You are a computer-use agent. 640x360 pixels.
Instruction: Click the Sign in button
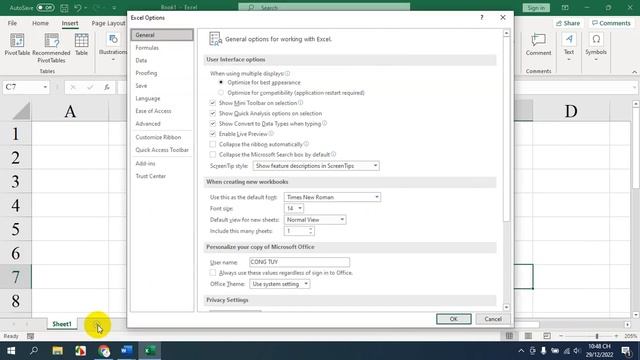pos(536,8)
